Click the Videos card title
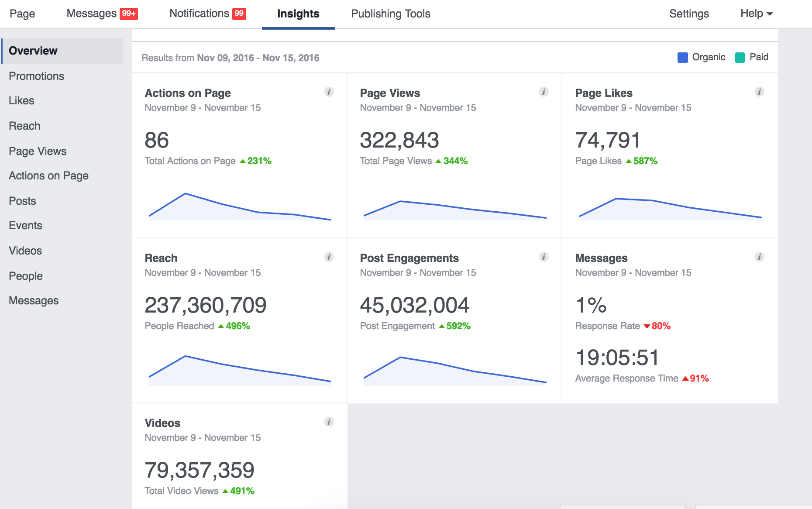 tap(162, 423)
